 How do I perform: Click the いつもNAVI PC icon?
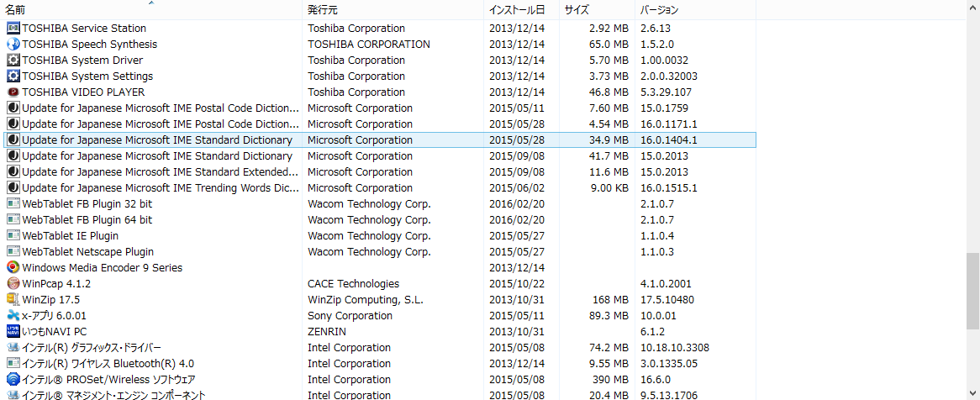coord(13,331)
